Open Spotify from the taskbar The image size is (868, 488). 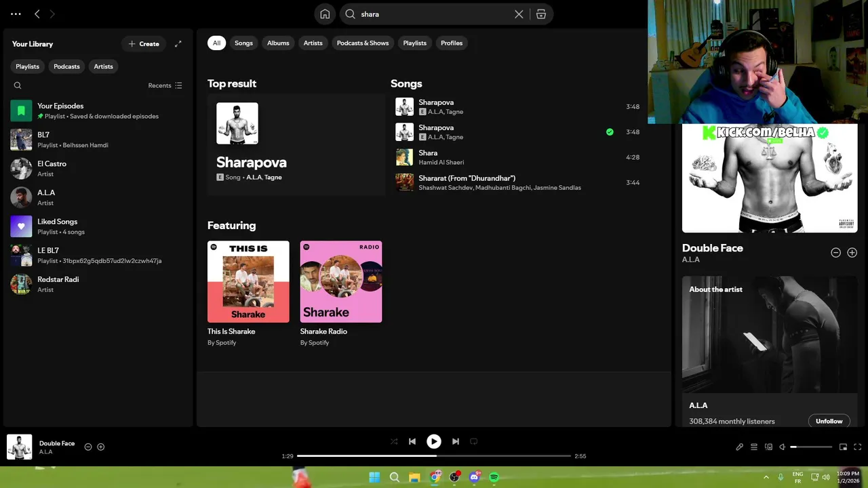tap(494, 477)
